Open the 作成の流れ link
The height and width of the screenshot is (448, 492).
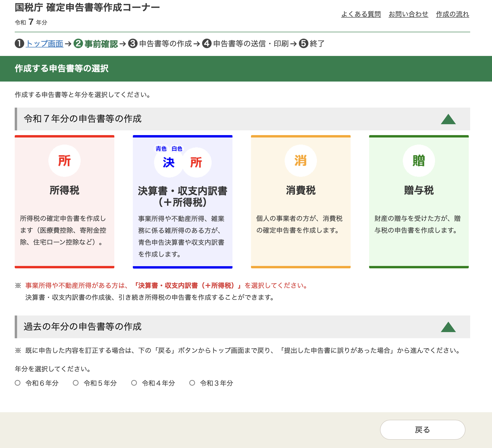(x=452, y=14)
